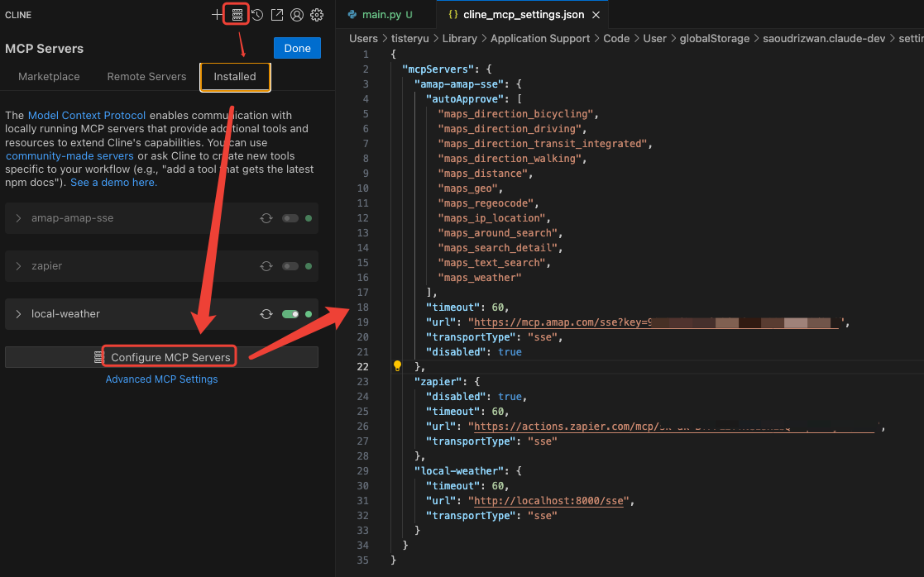Switch to the Marketplace tab
The width and height of the screenshot is (924, 577).
[x=49, y=77]
